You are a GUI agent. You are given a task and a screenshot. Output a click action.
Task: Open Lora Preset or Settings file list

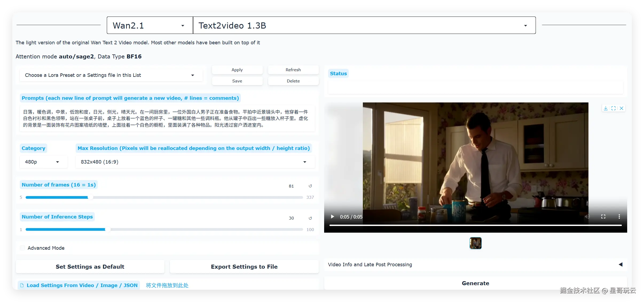coord(111,75)
